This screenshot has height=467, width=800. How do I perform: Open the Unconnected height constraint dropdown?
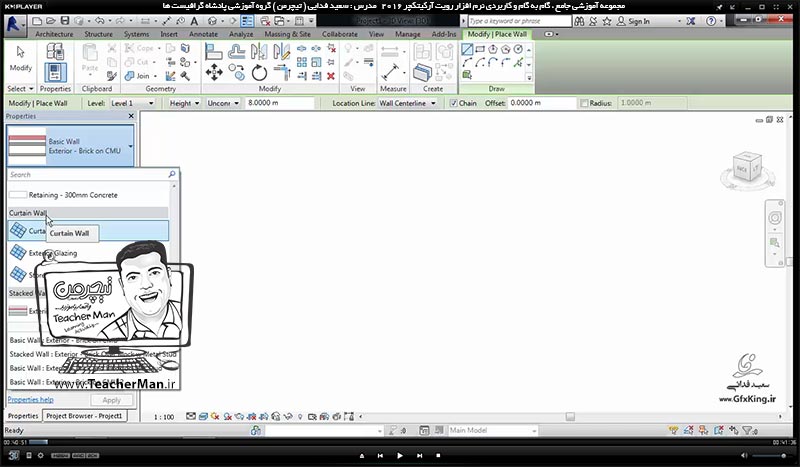click(223, 103)
